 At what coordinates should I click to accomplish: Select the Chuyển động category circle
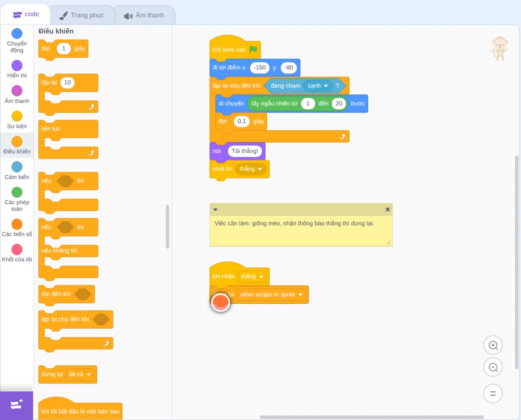17,33
